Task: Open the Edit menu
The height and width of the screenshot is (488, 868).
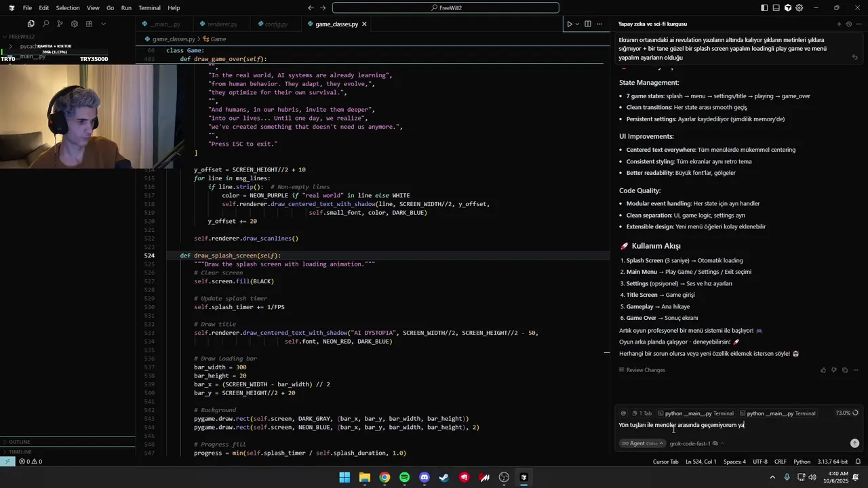Action: tap(43, 8)
